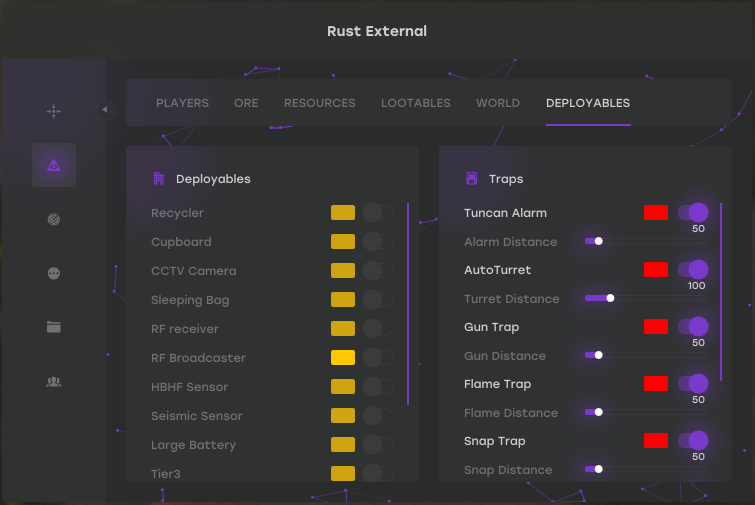Switch to the RESOURCES tab
The width and height of the screenshot is (755, 505).
tap(319, 103)
